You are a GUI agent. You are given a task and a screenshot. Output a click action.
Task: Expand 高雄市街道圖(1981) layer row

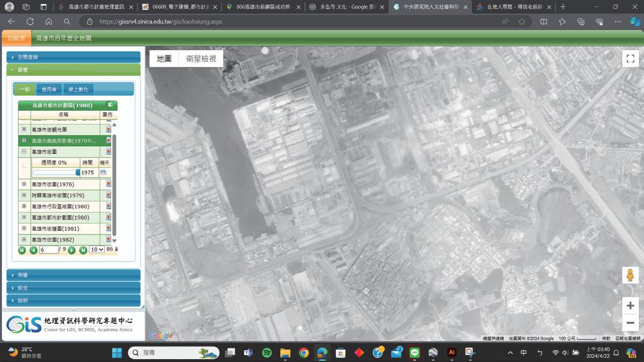[x=24, y=228]
